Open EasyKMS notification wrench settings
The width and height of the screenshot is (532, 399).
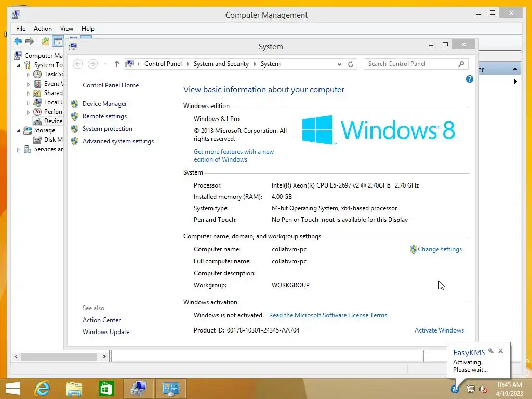coord(491,351)
